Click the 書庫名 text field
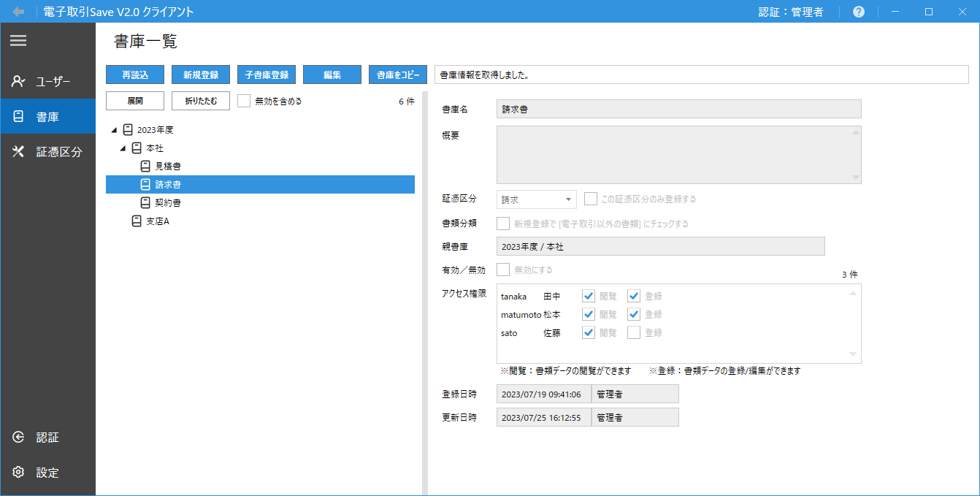The width and height of the screenshot is (980, 496). [678, 109]
